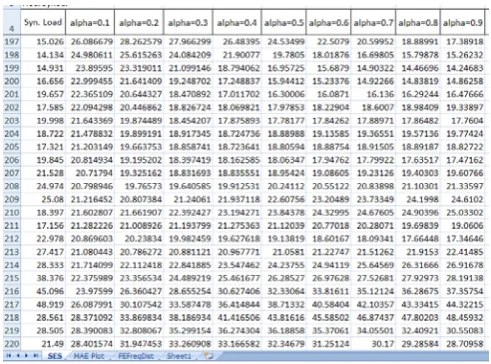Click cell with value 29.28584
This screenshot has height=364, width=491.
(418, 344)
